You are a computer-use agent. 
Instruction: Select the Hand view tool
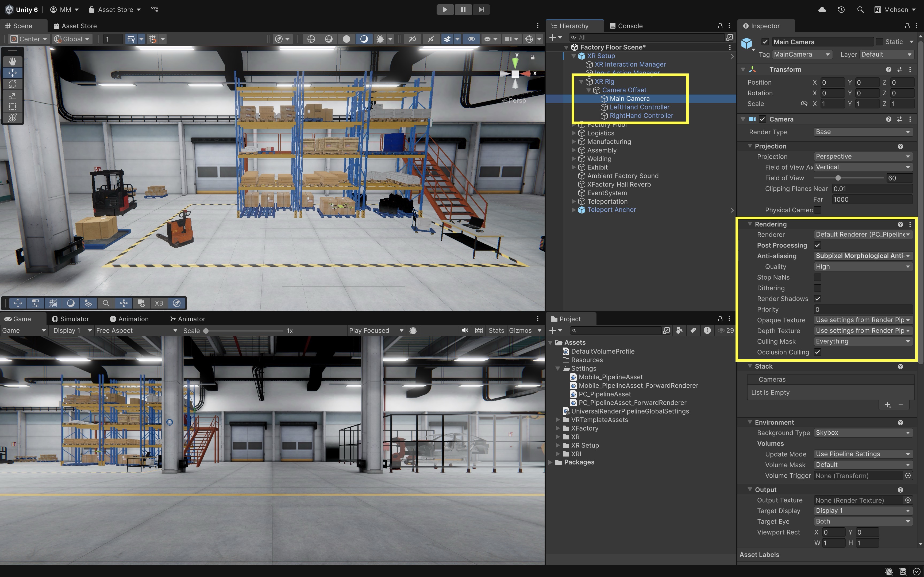[12, 61]
